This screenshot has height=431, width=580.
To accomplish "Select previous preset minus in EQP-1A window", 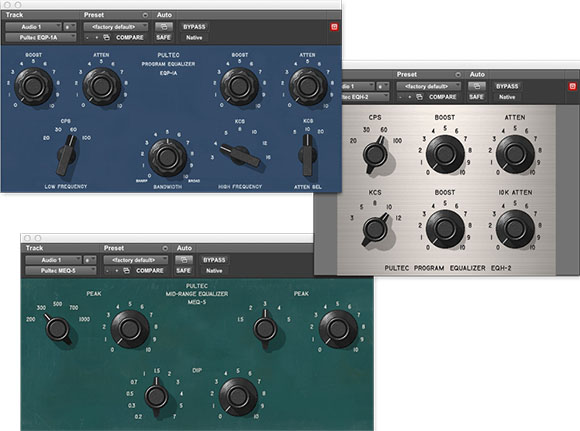I will pyautogui.click(x=87, y=37).
